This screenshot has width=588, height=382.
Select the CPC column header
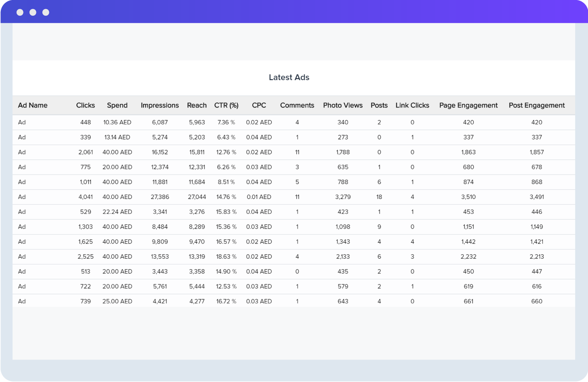click(x=259, y=105)
